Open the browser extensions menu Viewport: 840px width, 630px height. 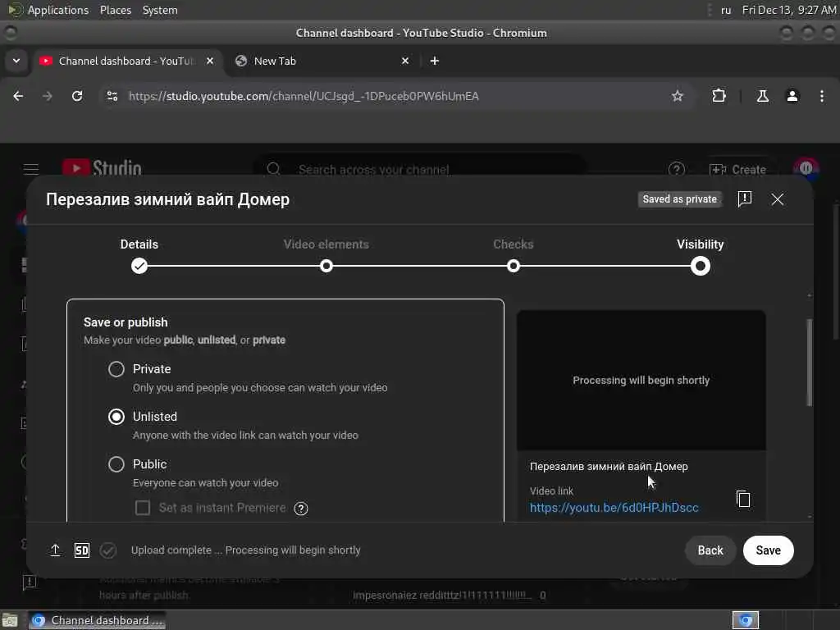point(719,96)
